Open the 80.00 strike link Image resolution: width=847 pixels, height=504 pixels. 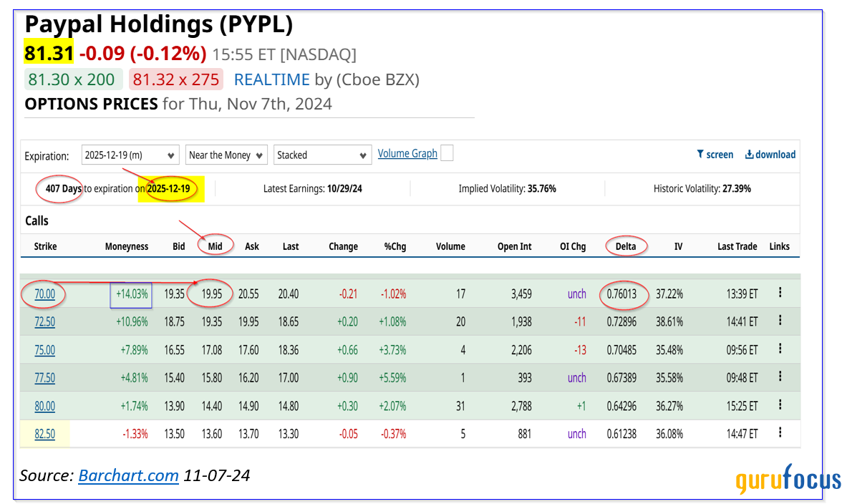(x=45, y=406)
